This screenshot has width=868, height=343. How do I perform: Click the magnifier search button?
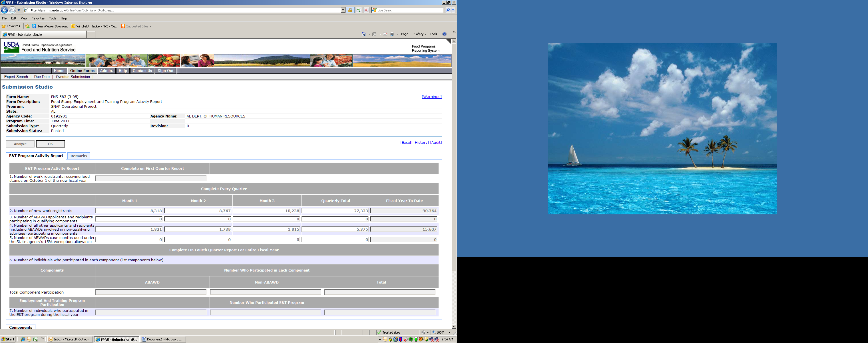coord(448,10)
